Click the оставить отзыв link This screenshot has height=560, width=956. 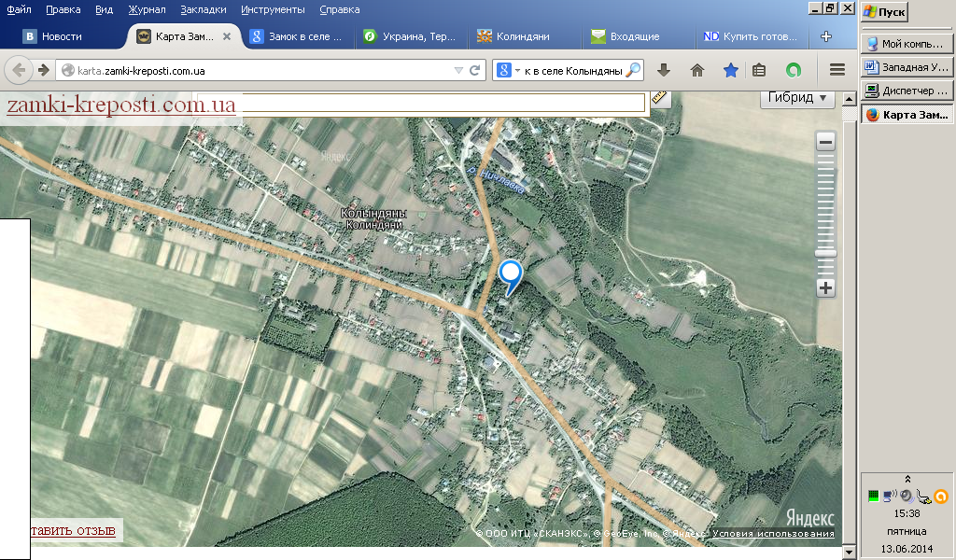click(73, 530)
